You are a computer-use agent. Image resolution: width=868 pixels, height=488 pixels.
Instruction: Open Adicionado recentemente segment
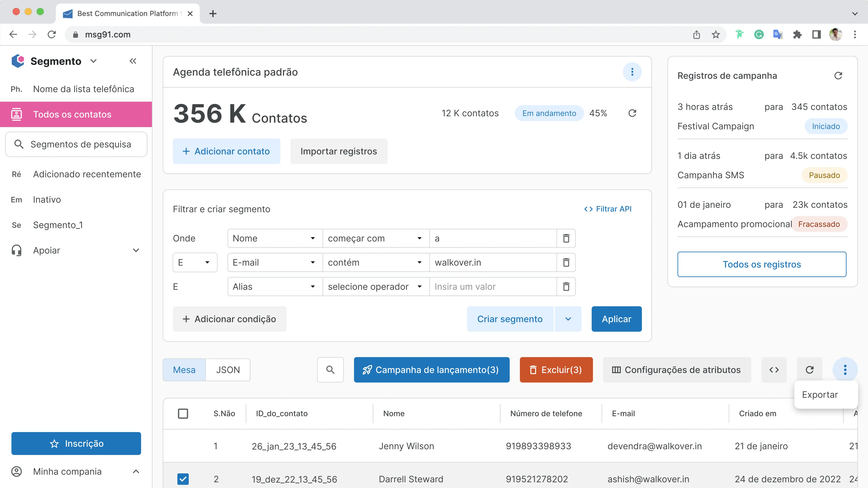[76, 174]
